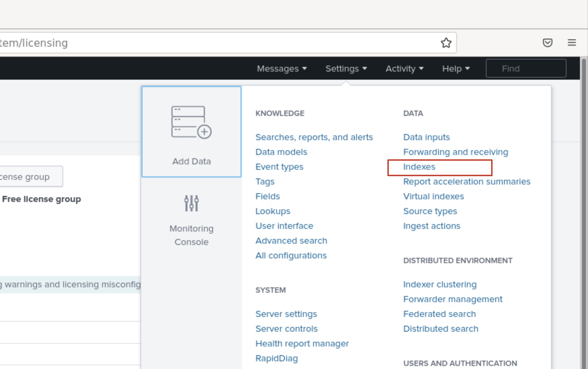The width and height of the screenshot is (588, 369).
Task: Open Source types settings
Action: (430, 211)
